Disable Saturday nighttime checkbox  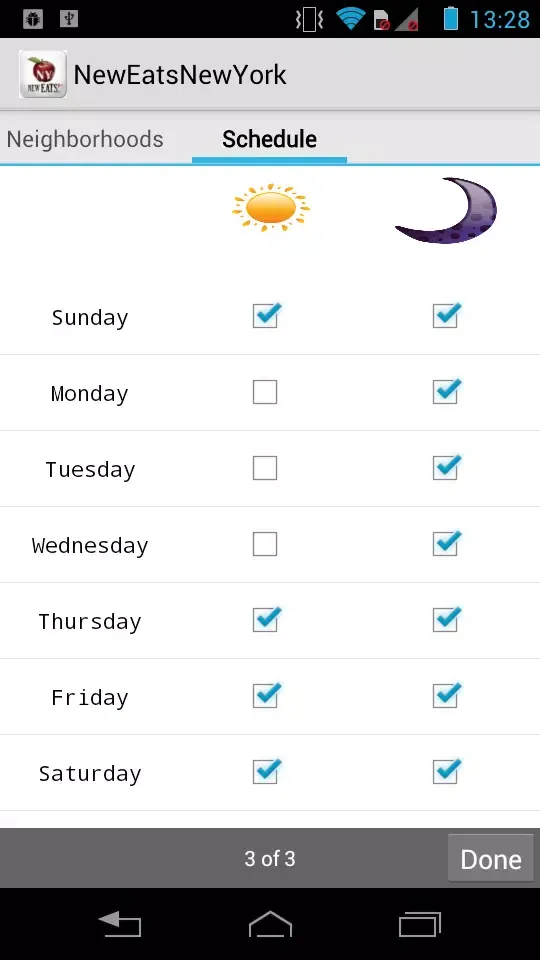click(x=446, y=771)
